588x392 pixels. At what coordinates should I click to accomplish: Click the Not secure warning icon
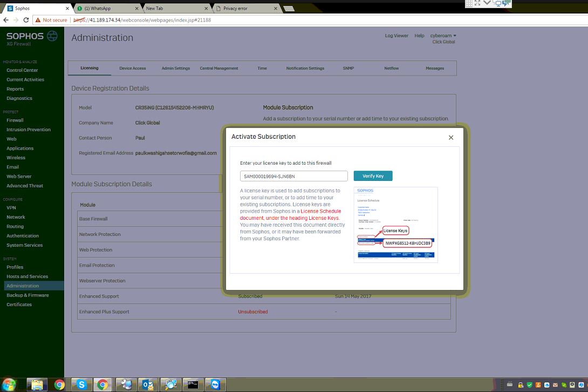[38, 20]
